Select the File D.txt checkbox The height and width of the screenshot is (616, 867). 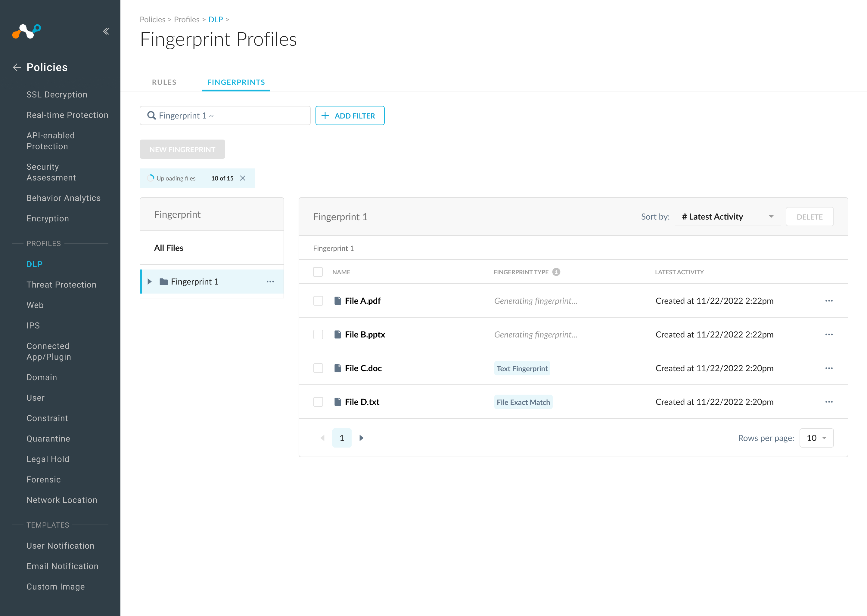[318, 402]
